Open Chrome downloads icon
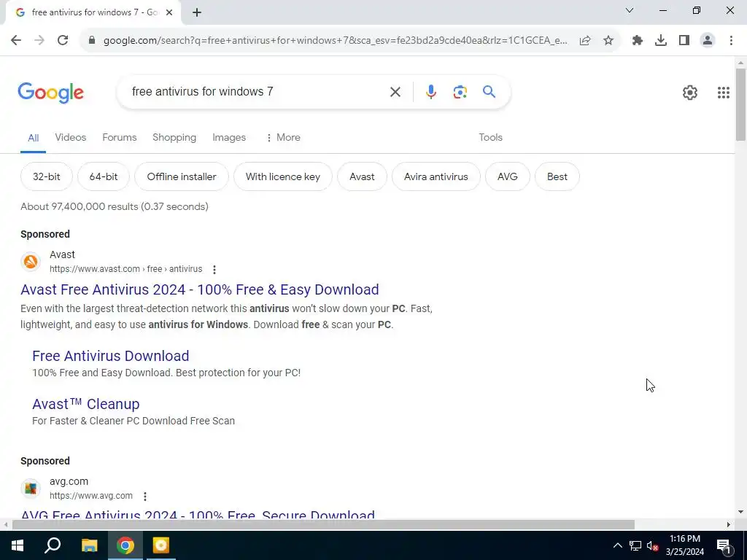This screenshot has width=747, height=560. tap(661, 41)
